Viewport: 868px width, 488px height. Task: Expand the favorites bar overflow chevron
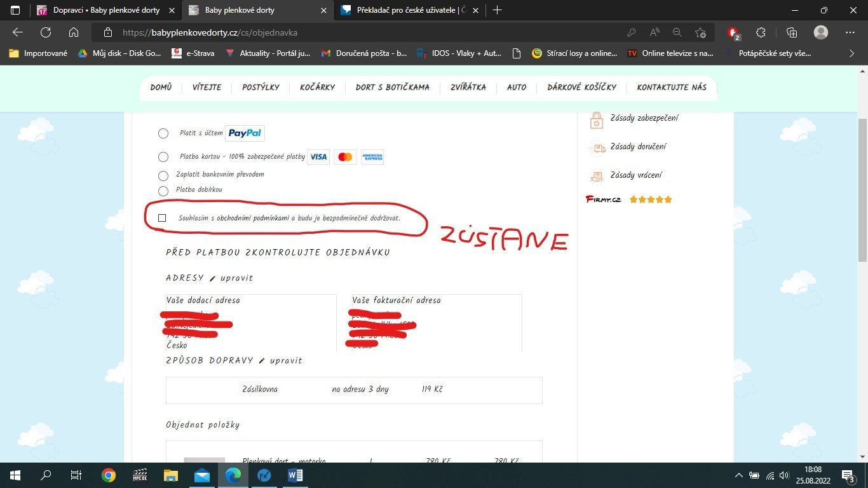(852, 53)
